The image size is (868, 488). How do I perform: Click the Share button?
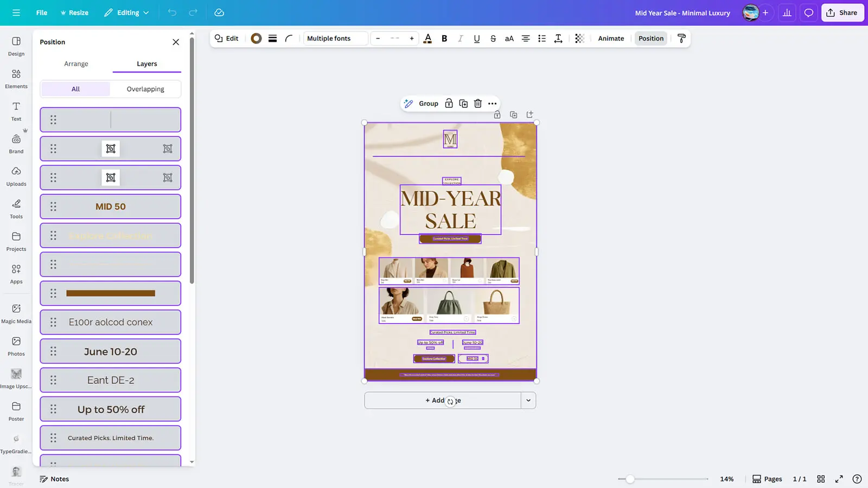pos(842,12)
